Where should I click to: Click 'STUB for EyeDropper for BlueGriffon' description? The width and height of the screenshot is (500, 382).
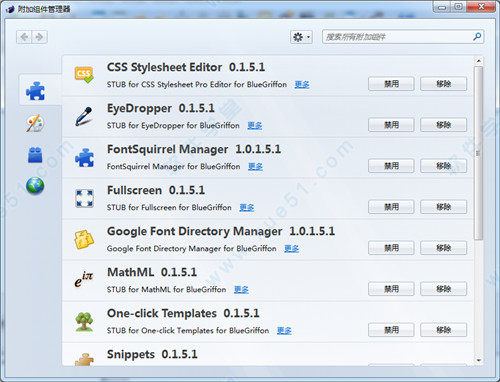pyautogui.click(x=173, y=126)
